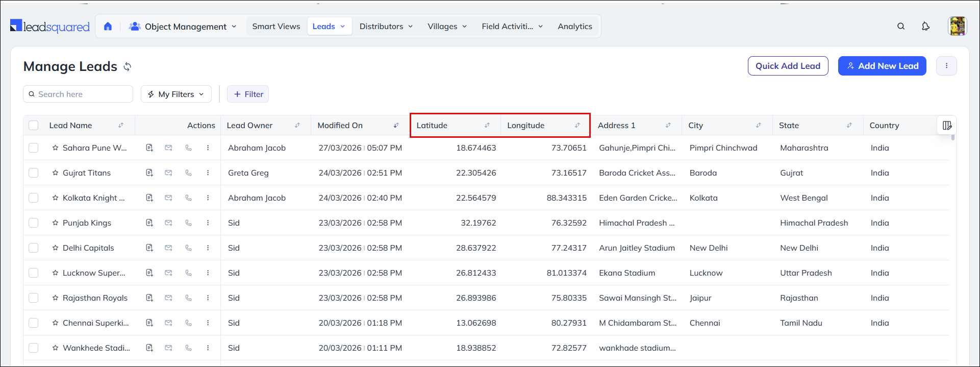The width and height of the screenshot is (980, 367).
Task: Click the Lead Owner column header
Action: (249, 126)
